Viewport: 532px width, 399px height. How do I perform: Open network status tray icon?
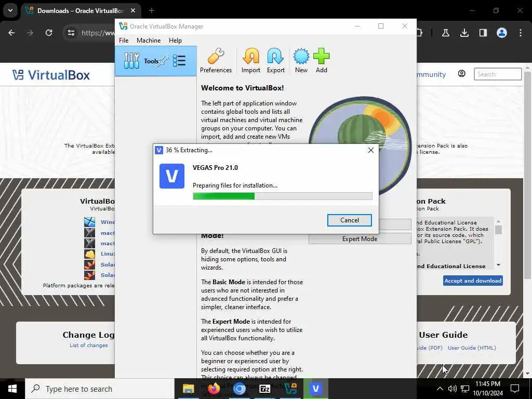tap(465, 389)
